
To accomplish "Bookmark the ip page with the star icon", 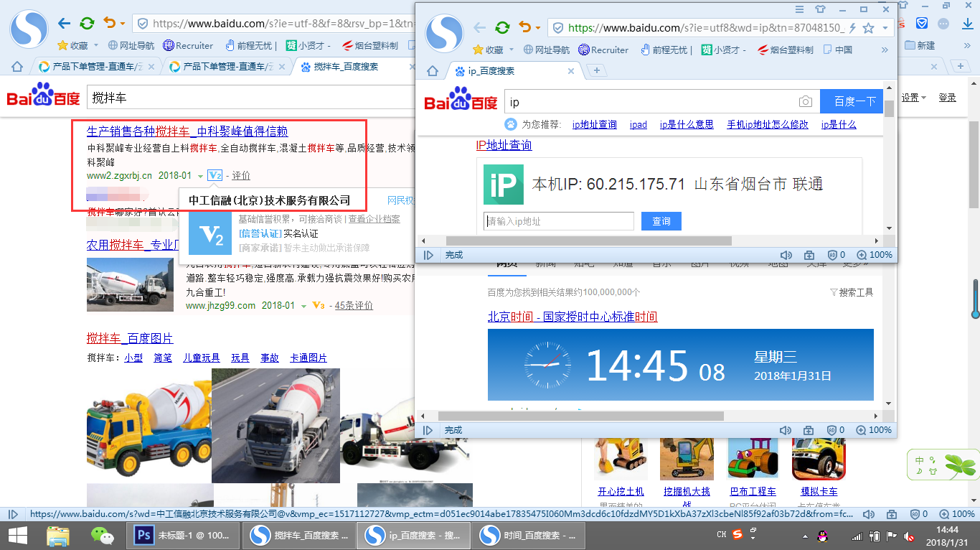I will point(868,28).
